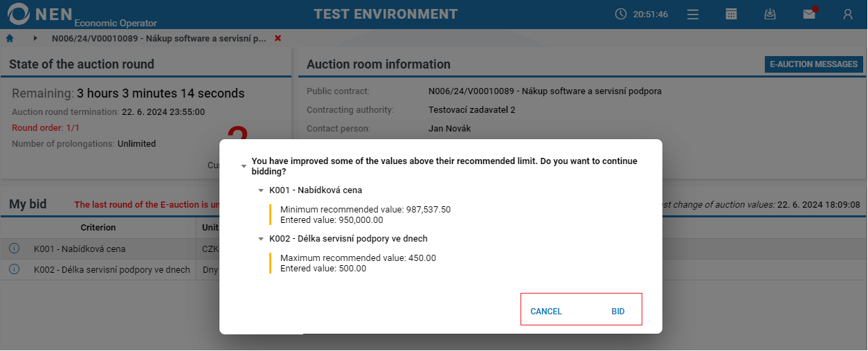Click the clock icon beside the time

pos(620,14)
